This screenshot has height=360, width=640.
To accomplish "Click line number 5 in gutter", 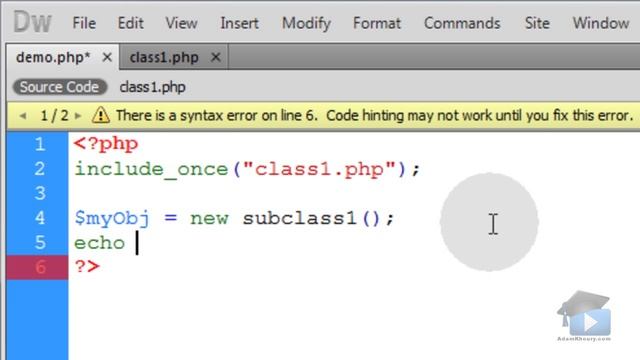I will [40, 242].
